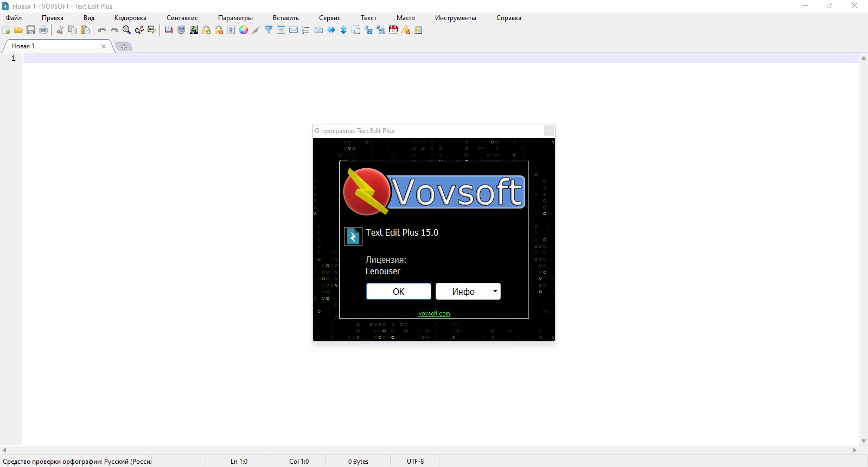The height and width of the screenshot is (467, 868).
Task: Open the Синтаксис menu
Action: click(182, 18)
